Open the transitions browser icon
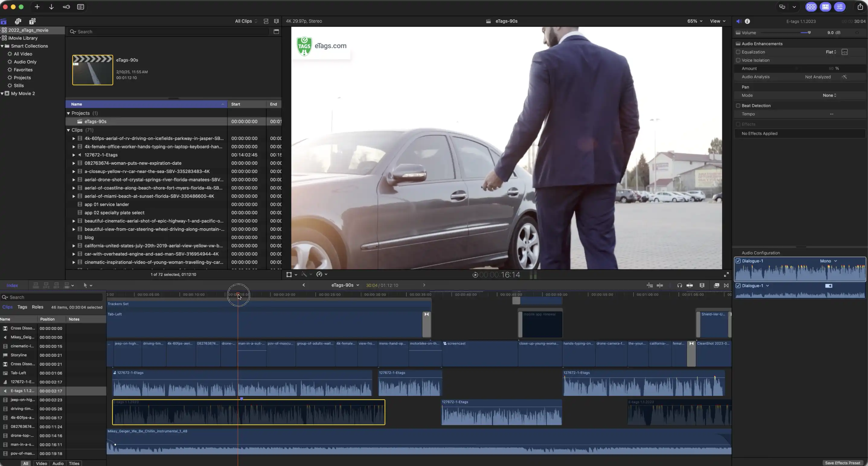 (x=726, y=285)
